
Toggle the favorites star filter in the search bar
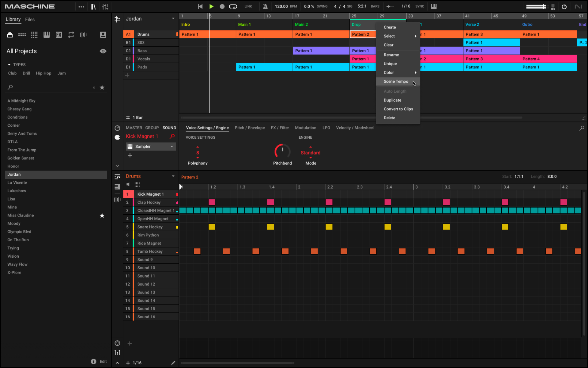pos(102,87)
